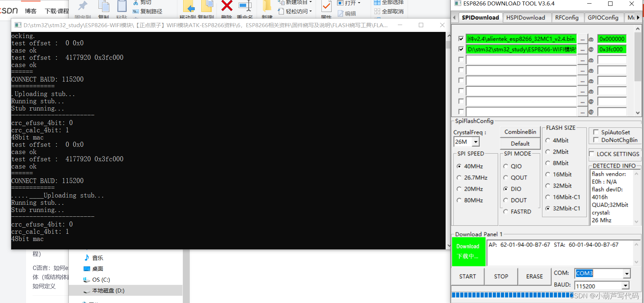Image resolution: width=644 pixels, height=303 pixels.
Task: Click the Move To folder icon in Explorer
Action: (189, 6)
